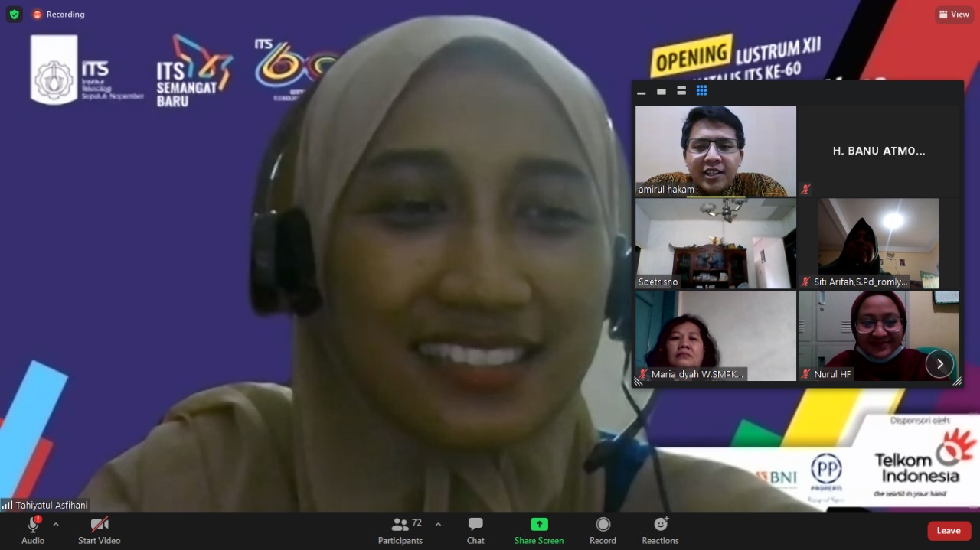Select Siti Arifah video thumbnail
Image resolution: width=980 pixels, height=550 pixels.
tap(879, 243)
